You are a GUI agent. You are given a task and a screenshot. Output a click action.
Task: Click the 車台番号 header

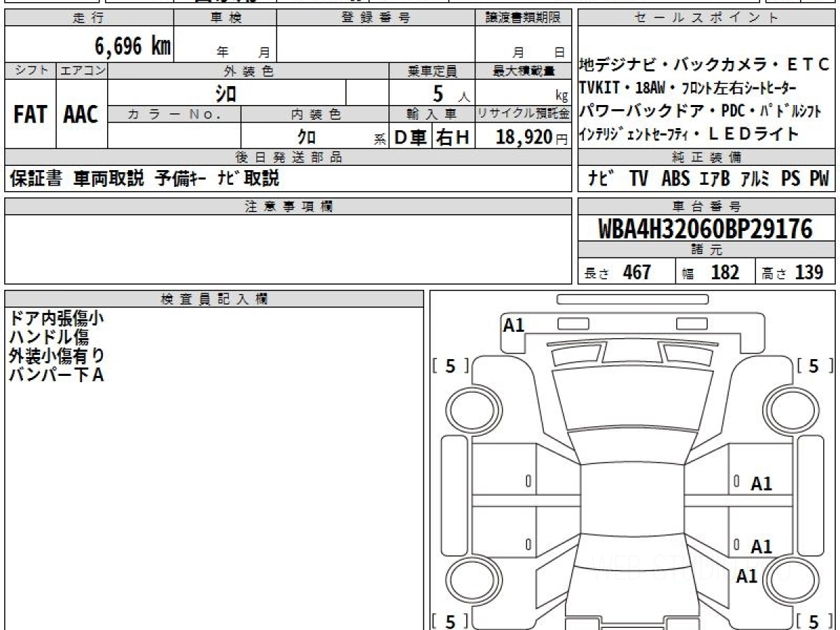[x=707, y=206]
